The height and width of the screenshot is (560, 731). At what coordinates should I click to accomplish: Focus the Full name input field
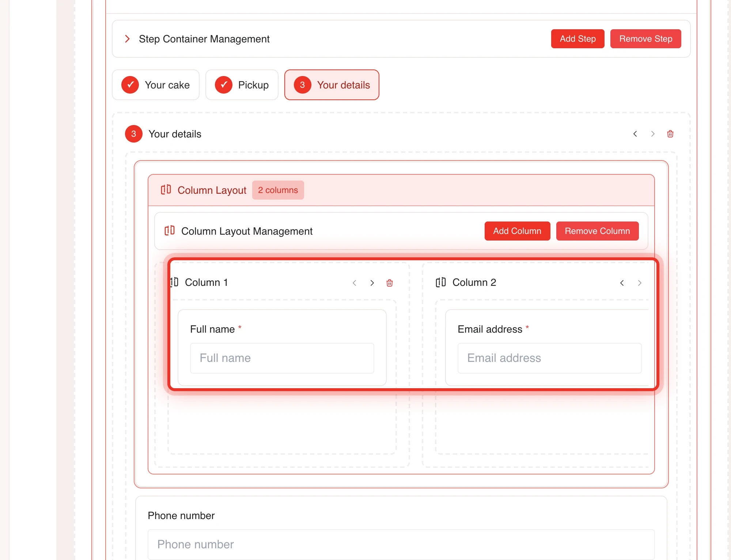tap(282, 358)
